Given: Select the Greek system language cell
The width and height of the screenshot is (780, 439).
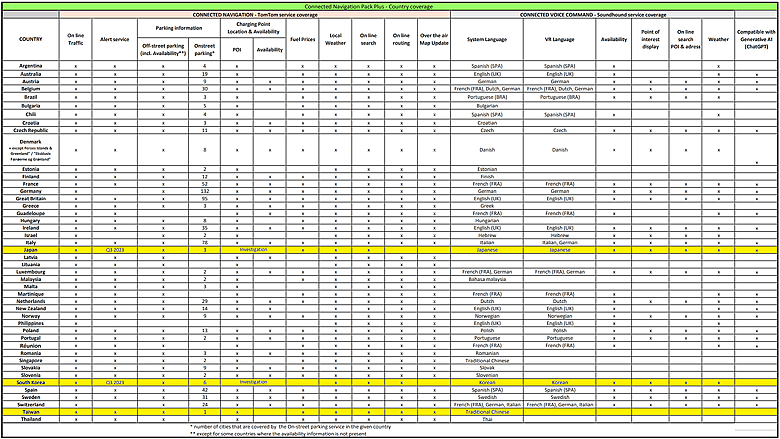Looking at the screenshot, I should (487, 205).
